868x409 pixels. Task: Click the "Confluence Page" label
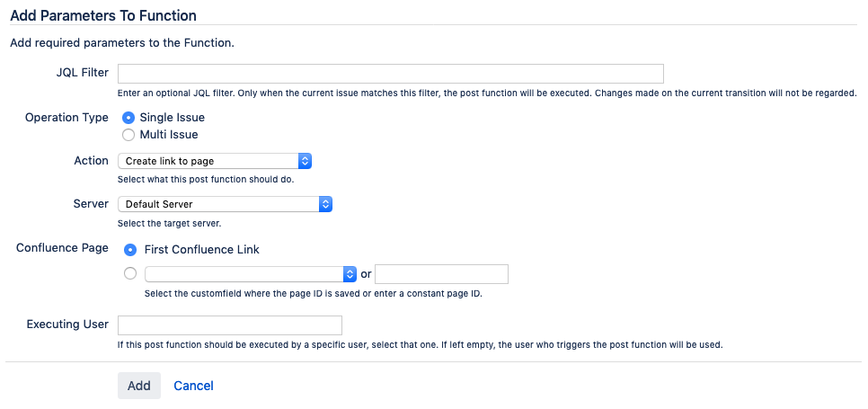62,248
